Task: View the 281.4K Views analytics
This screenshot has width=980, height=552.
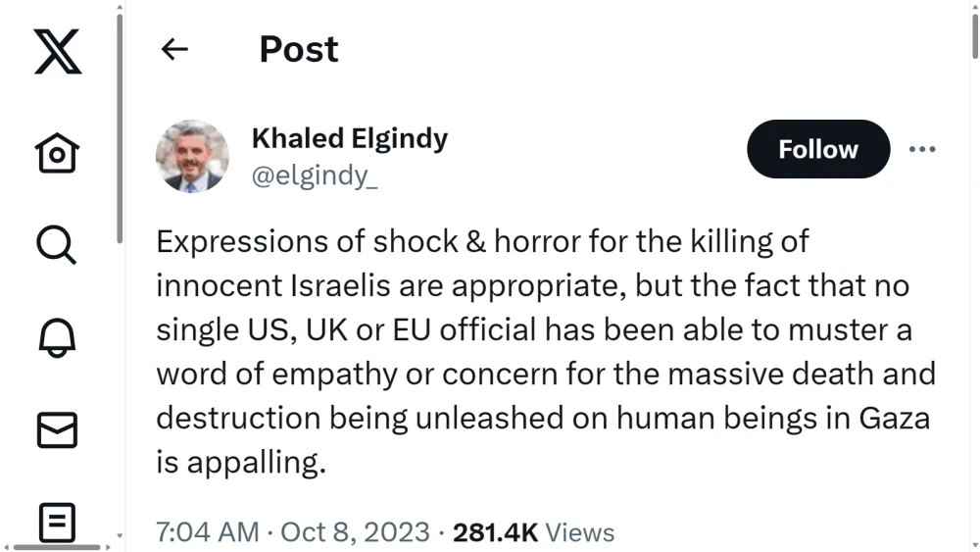Action: 533,532
